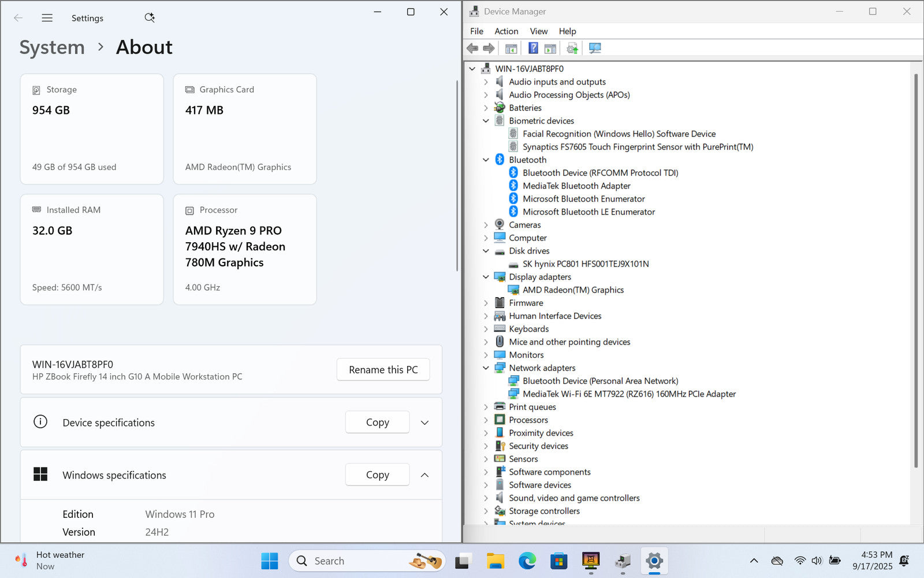Open Microsoft Edge from the taskbar

coord(527,561)
